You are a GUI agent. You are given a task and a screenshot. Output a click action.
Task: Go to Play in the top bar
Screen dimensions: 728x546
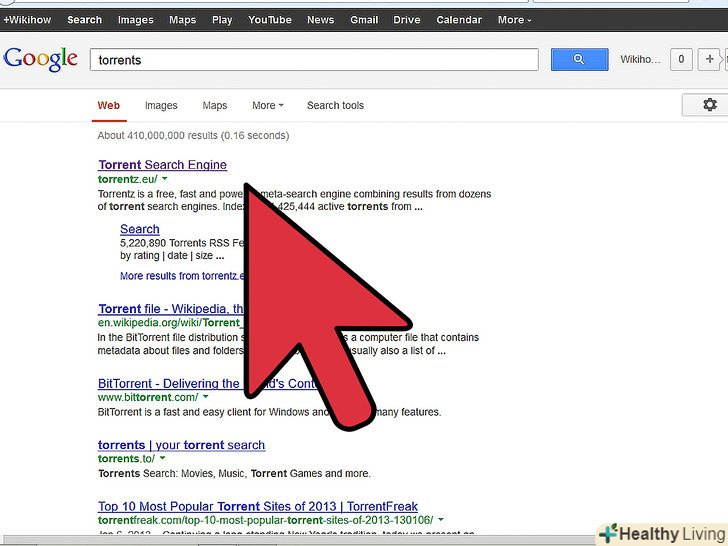pyautogui.click(x=222, y=20)
